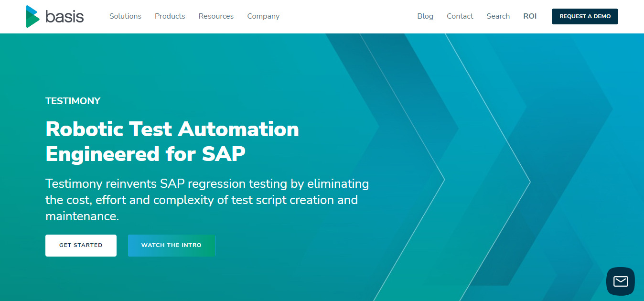The height and width of the screenshot is (301, 644).
Task: Open the Solutions menu
Action: (125, 16)
